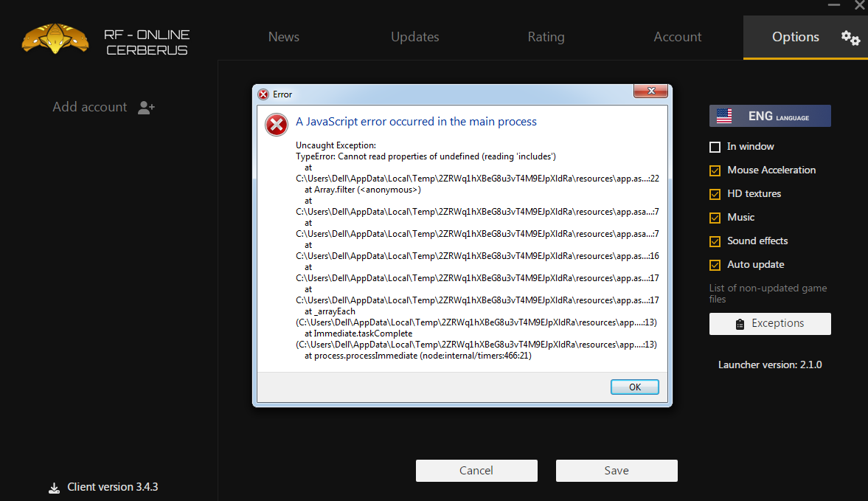Click the 'at _arrayEach' stack line
Screen dimensions: 868x501
330,311
